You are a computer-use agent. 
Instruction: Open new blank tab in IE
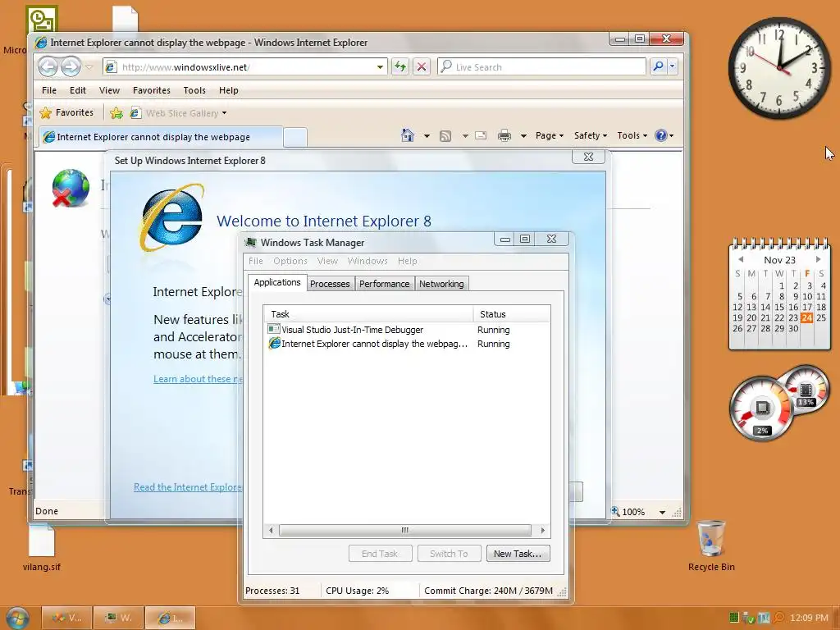pyautogui.click(x=294, y=137)
